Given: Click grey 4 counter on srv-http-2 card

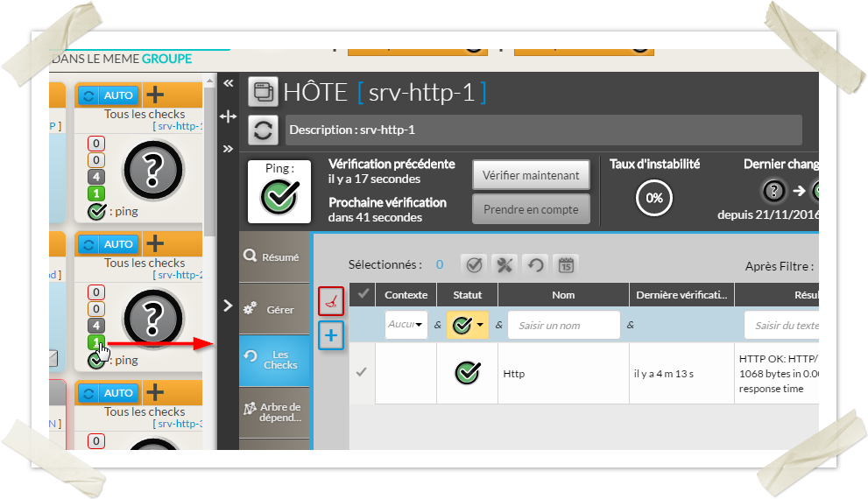Looking at the screenshot, I should coord(96,326).
